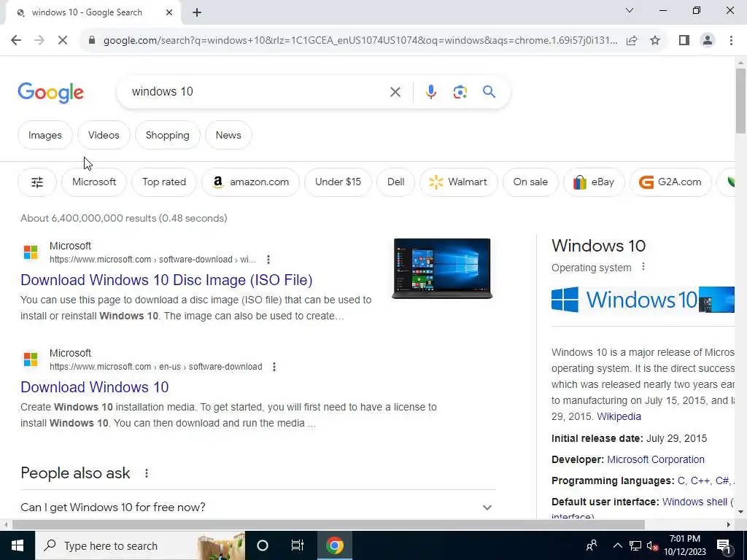Image resolution: width=747 pixels, height=560 pixels.
Task: Open Task View on the taskbar
Action: pos(298,545)
